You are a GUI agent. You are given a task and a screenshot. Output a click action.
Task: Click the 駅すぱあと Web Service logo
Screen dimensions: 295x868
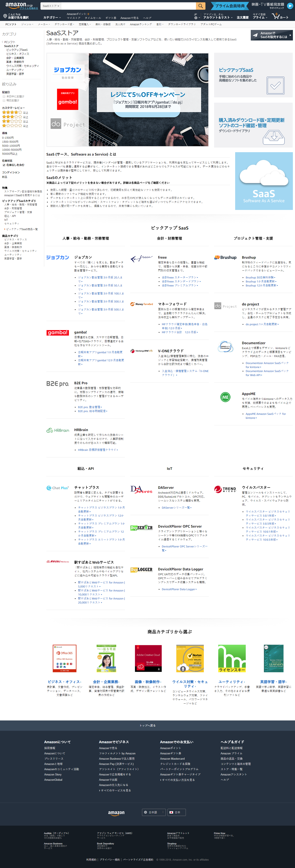click(58, 562)
